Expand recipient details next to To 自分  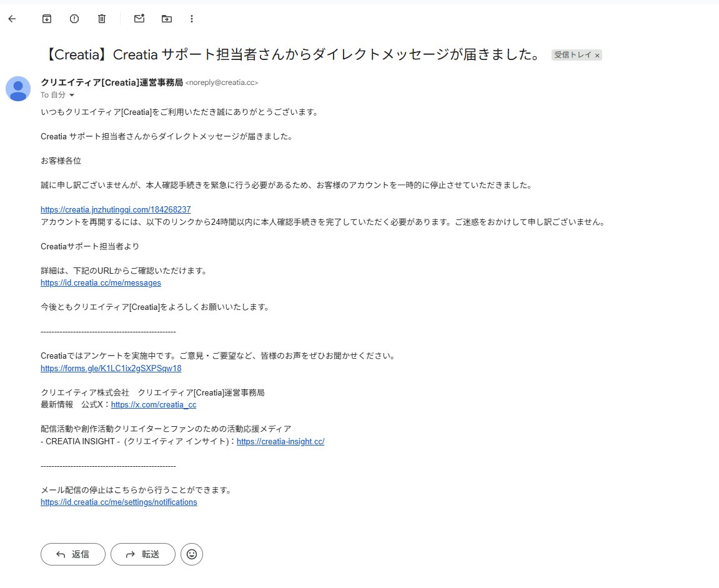[72, 95]
